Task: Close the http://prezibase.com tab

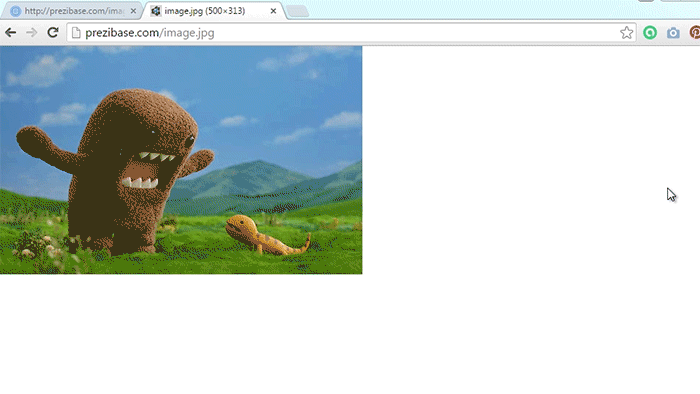Action: click(x=133, y=11)
